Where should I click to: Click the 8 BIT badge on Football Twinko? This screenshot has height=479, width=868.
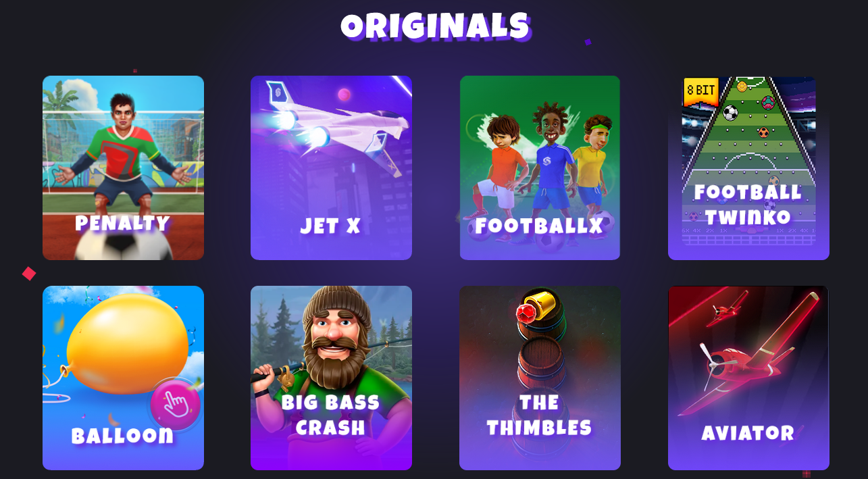700,91
